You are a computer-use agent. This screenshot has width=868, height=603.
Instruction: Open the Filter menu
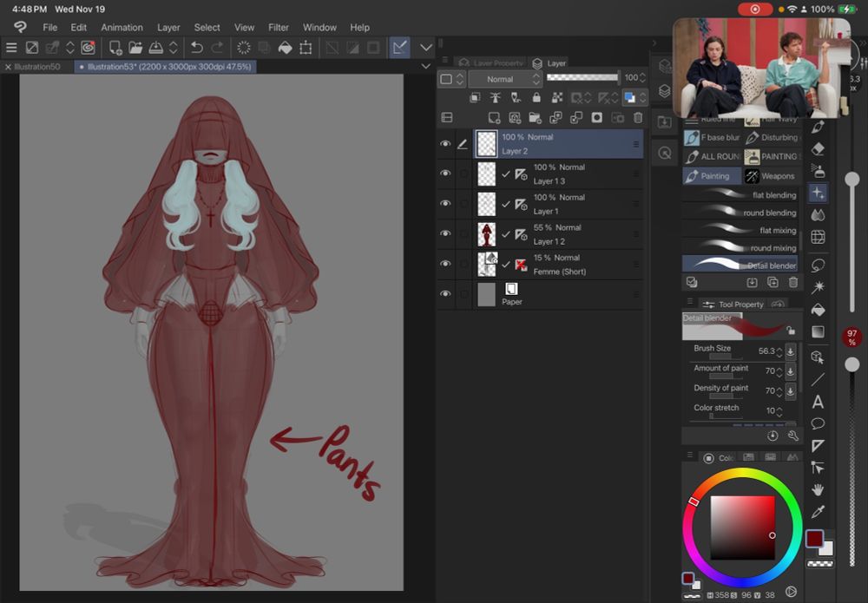(279, 27)
